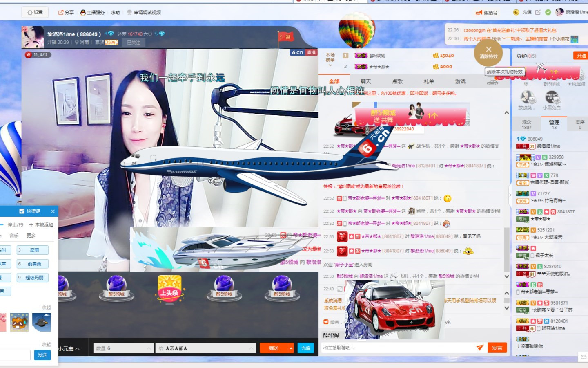Screen dimensions: 588x368
Task: Click the red flag 各 icon above video
Action: (x=286, y=37)
